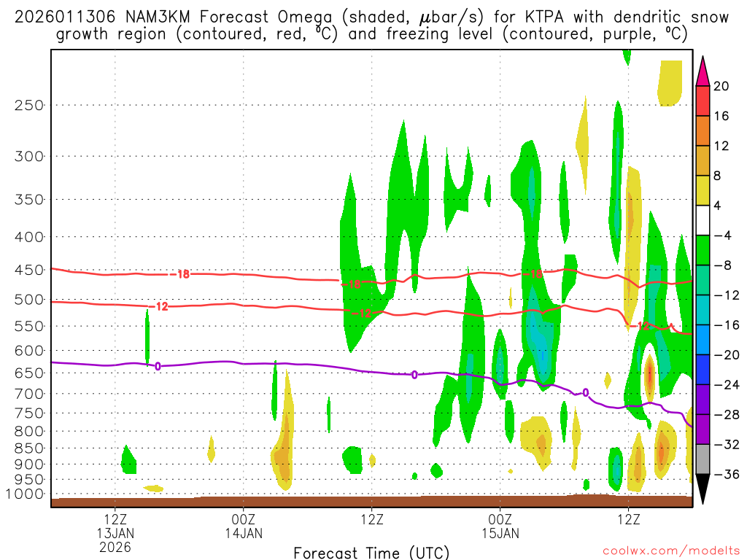Click the 600 pressure level label
The height and width of the screenshot is (560, 747).
click(29, 351)
